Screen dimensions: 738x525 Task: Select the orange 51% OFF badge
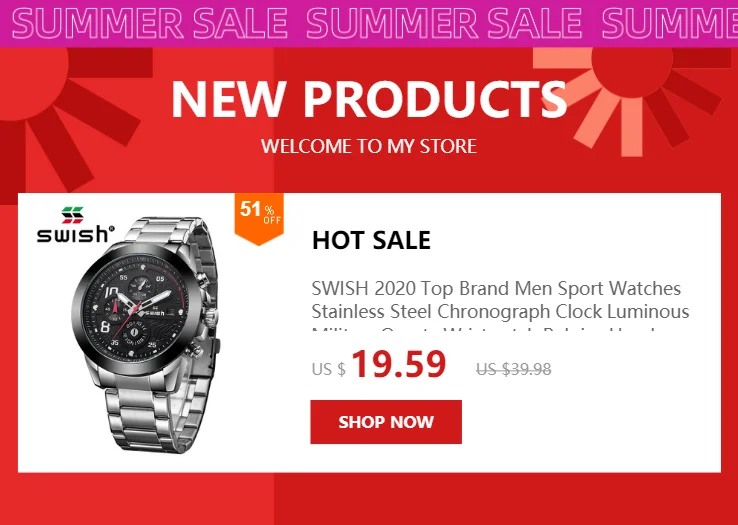point(259,219)
